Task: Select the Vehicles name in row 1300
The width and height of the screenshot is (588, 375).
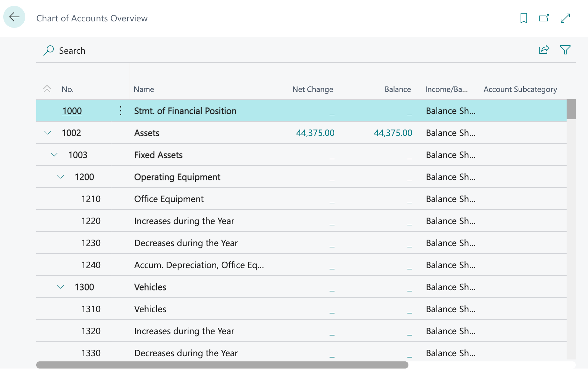Action: [x=150, y=287]
